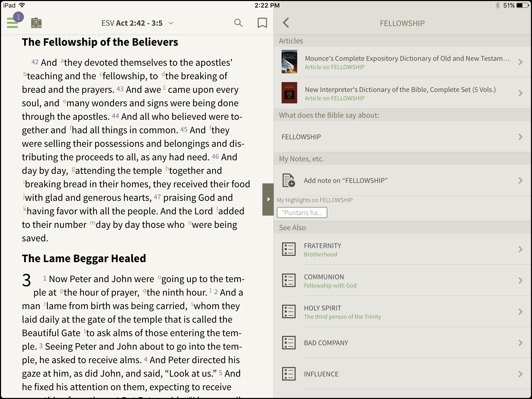Tap chevron on the HOLY SPIRIT row
532x399 pixels.
point(520,312)
